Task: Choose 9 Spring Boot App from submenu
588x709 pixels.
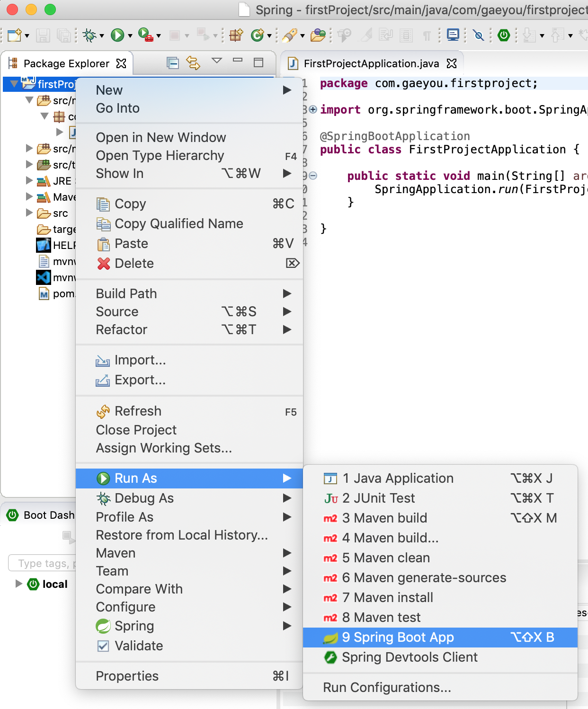Action: [440, 638]
